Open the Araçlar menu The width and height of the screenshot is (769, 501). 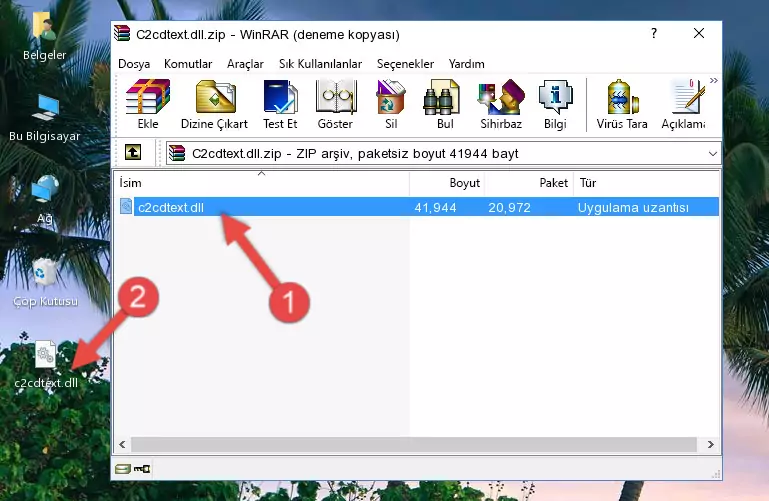tap(245, 64)
